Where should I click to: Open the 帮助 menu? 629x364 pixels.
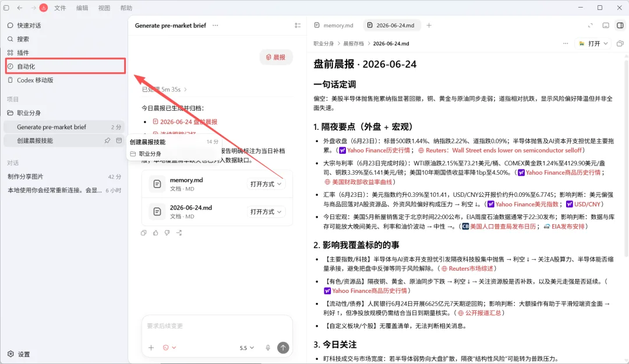[x=126, y=8]
